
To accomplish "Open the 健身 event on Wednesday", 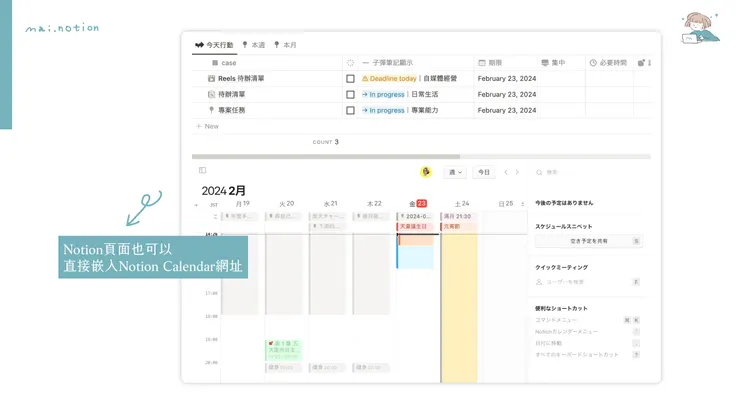I will 327,367.
